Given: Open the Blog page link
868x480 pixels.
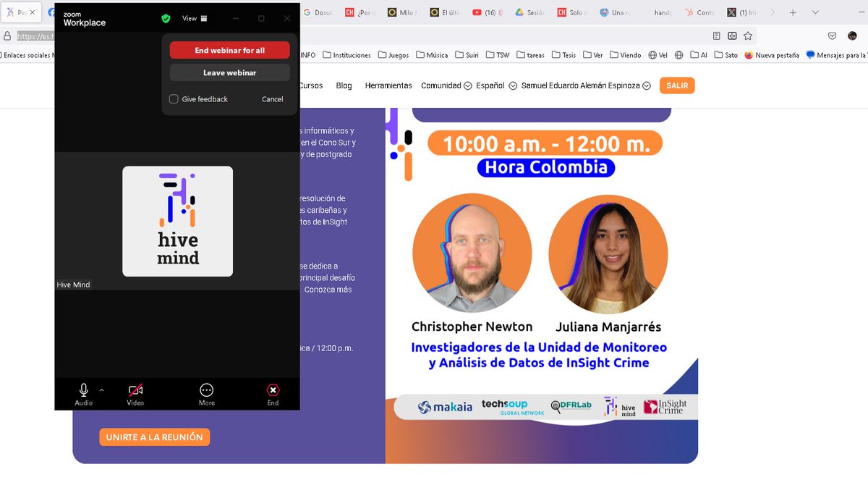Looking at the screenshot, I should coord(344,85).
